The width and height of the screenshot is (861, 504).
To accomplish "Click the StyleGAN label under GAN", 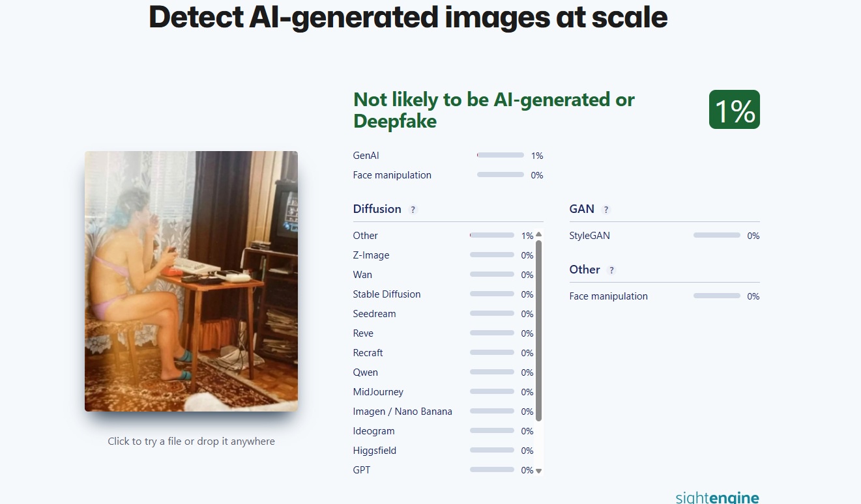I will 589,236.
